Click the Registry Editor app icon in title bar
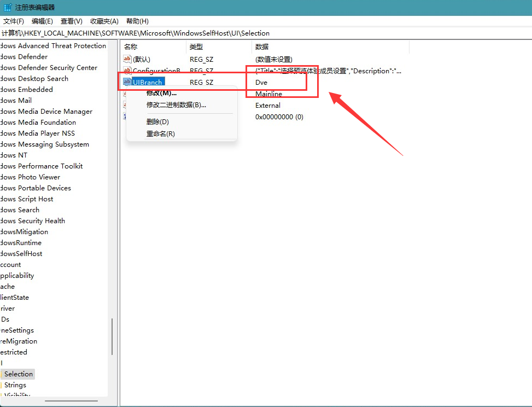The height and width of the screenshot is (407, 532). [x=8, y=7]
